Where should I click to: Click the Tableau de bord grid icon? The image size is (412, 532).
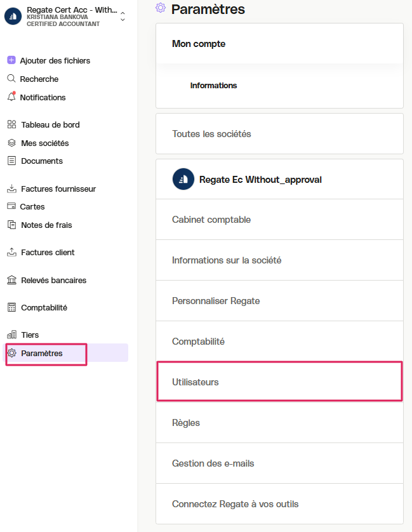11,124
